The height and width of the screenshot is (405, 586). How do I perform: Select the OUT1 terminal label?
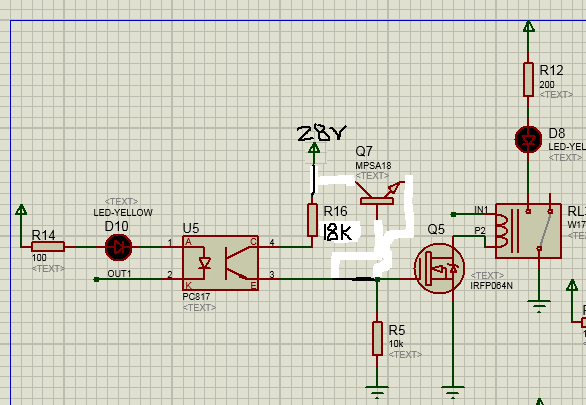[119, 274]
